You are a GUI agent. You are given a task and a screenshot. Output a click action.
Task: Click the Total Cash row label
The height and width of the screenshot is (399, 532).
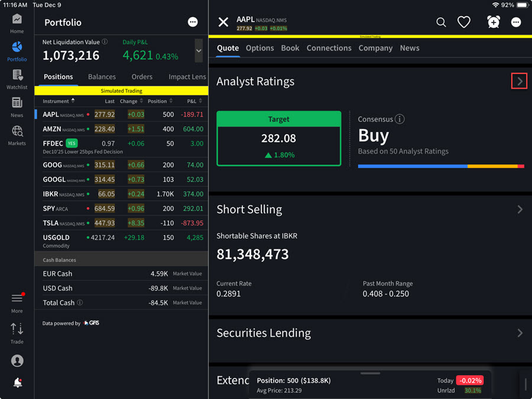[59, 303]
